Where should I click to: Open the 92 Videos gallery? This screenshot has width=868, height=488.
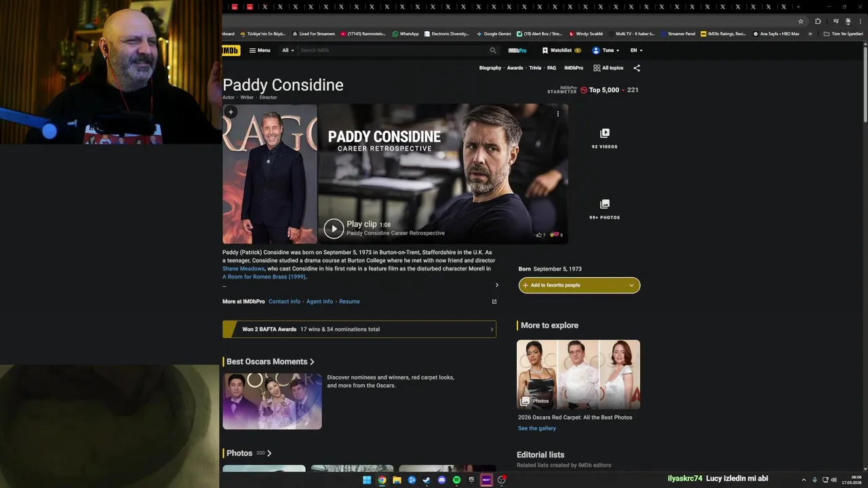pos(604,138)
